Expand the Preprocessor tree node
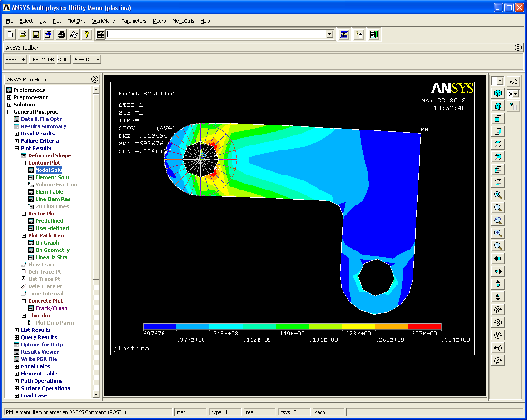Viewport: 527px width, 420px height. tap(9, 97)
